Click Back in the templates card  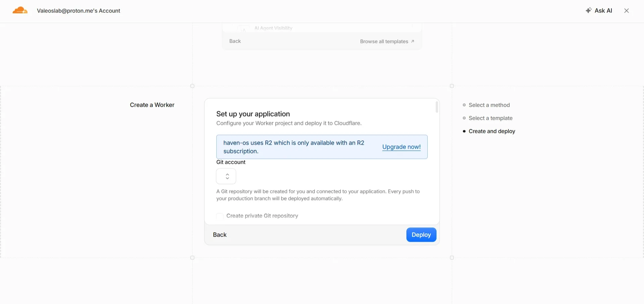(235, 41)
